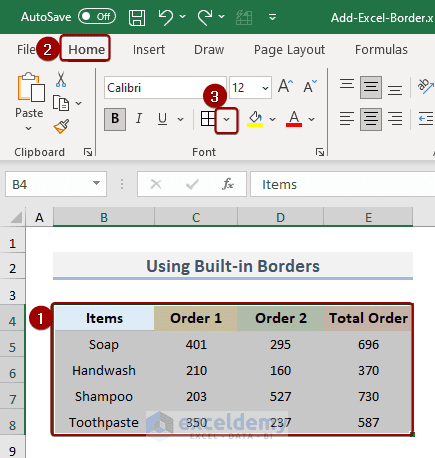Select column E header

(x=368, y=218)
